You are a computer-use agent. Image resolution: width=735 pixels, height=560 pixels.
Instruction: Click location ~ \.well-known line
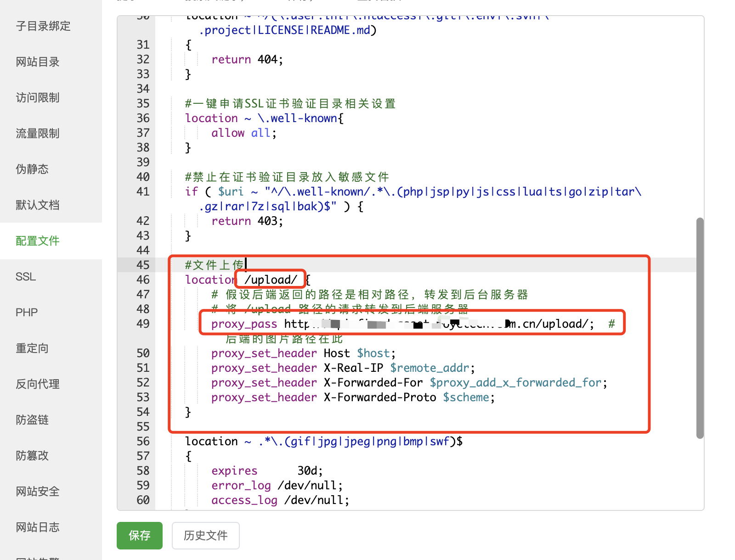(x=264, y=118)
